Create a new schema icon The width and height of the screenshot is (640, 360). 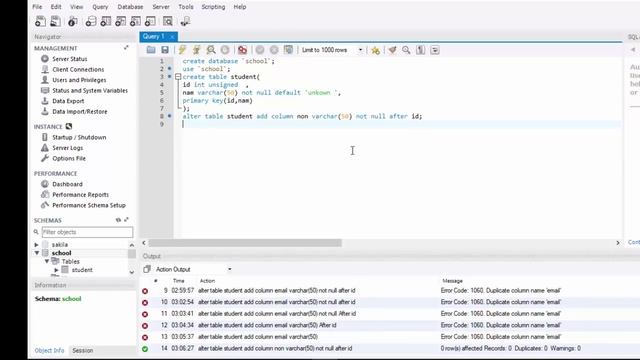(91, 21)
